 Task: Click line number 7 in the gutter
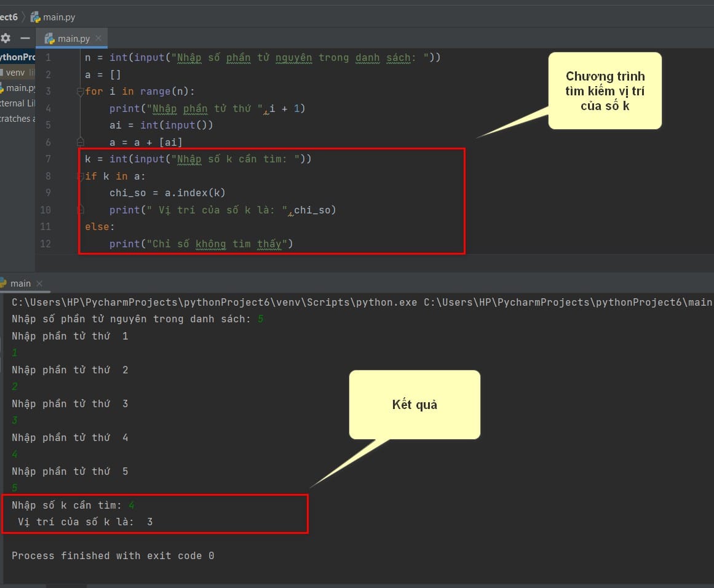pyautogui.click(x=48, y=159)
